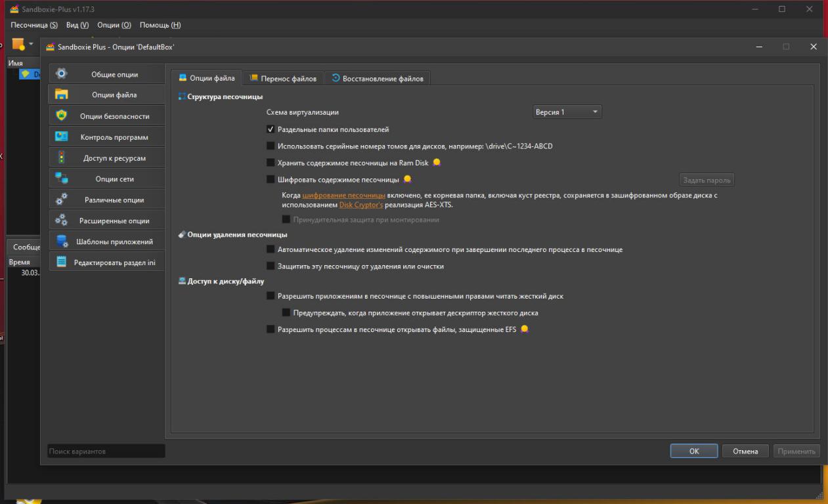
Task: Enable Хранить содержимое песочницы на Ram Disk
Action: (271, 163)
